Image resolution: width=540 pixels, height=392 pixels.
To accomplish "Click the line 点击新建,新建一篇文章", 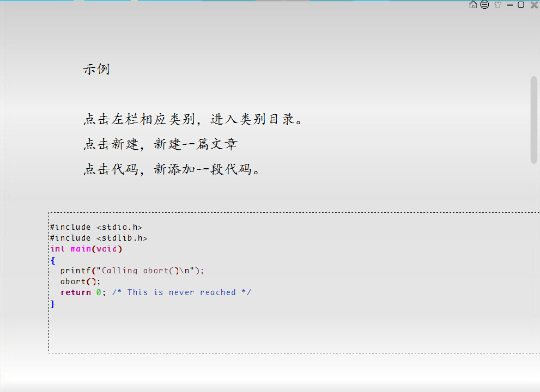I will [x=160, y=144].
